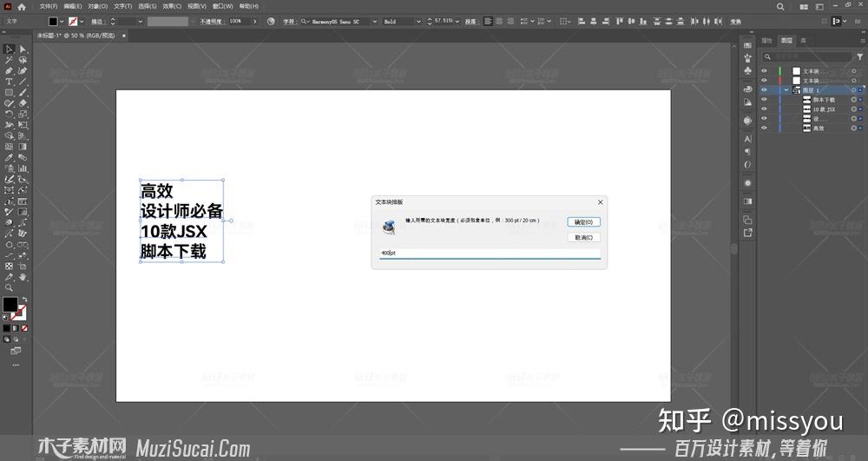The width and height of the screenshot is (868, 461).
Task: Click the large black fill swatch in toolbar
Action: [x=10, y=305]
